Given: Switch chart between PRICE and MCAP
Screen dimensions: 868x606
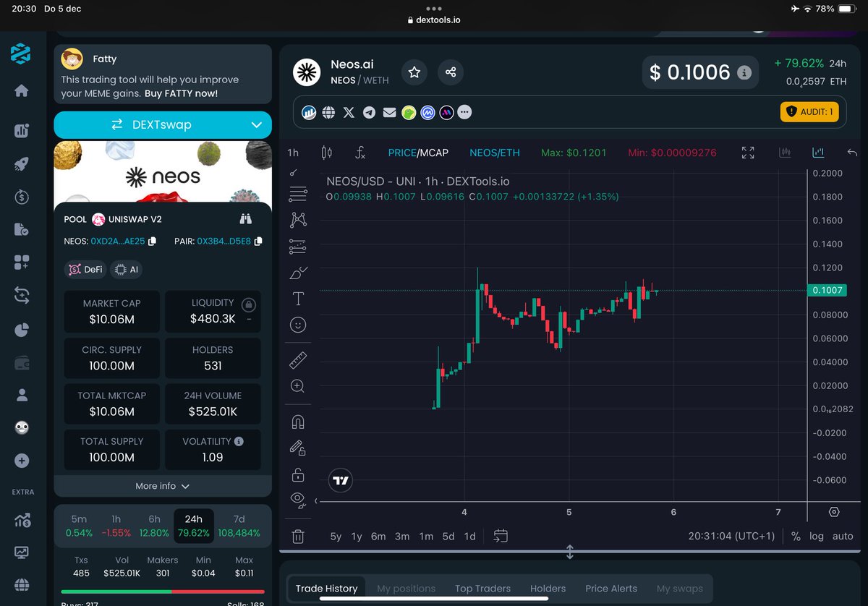Looking at the screenshot, I should [x=418, y=153].
